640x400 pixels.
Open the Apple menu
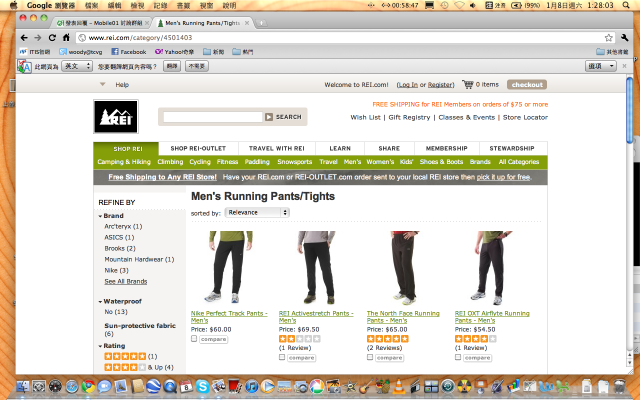13,5
